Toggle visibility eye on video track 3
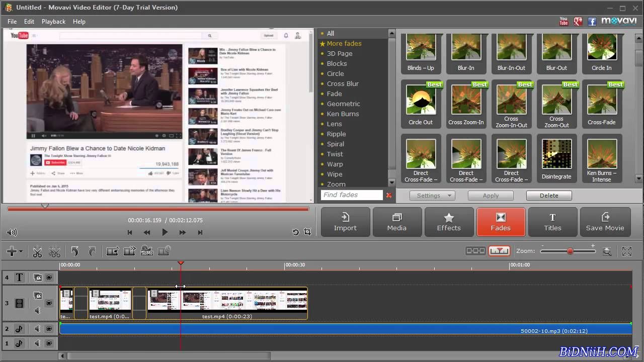 point(49,303)
